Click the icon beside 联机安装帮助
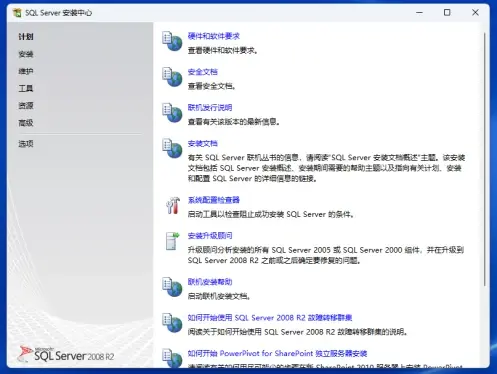Image resolution: width=497 pixels, height=374 pixels. (172, 287)
